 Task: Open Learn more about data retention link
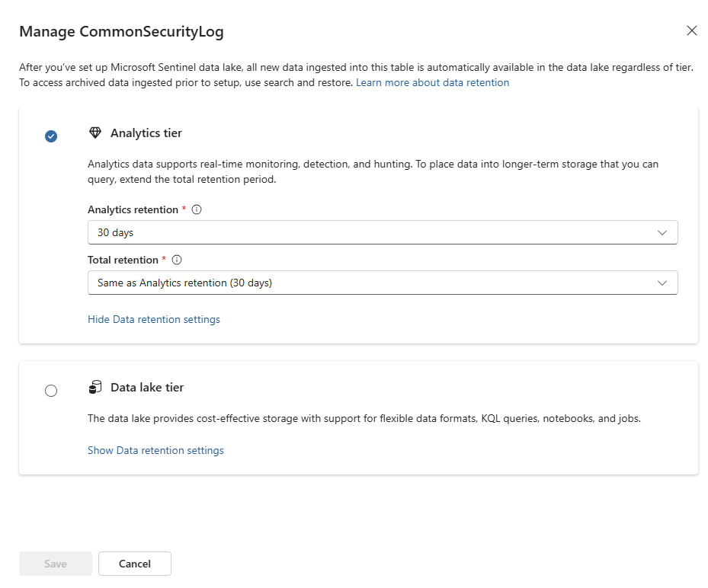432,82
